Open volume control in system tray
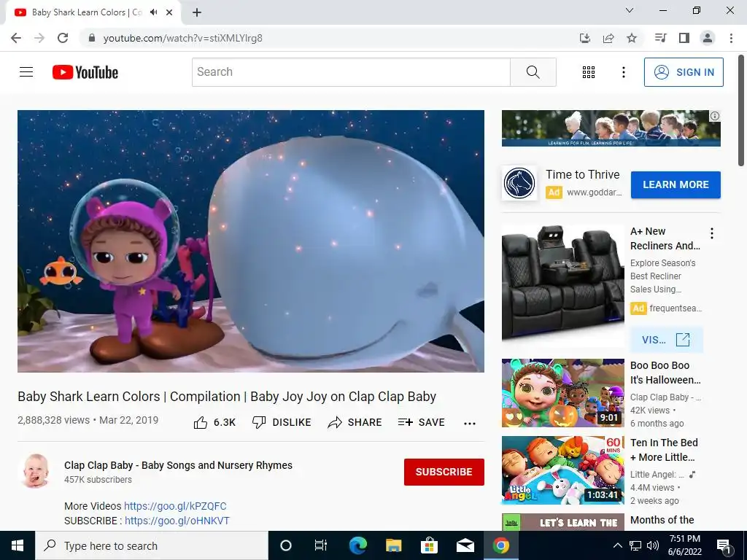747x560 pixels. point(653,545)
